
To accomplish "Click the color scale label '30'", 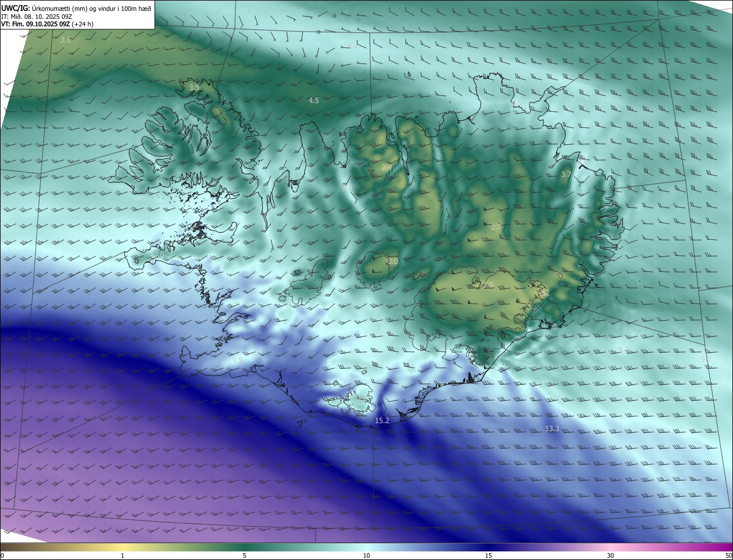I will (x=610, y=555).
